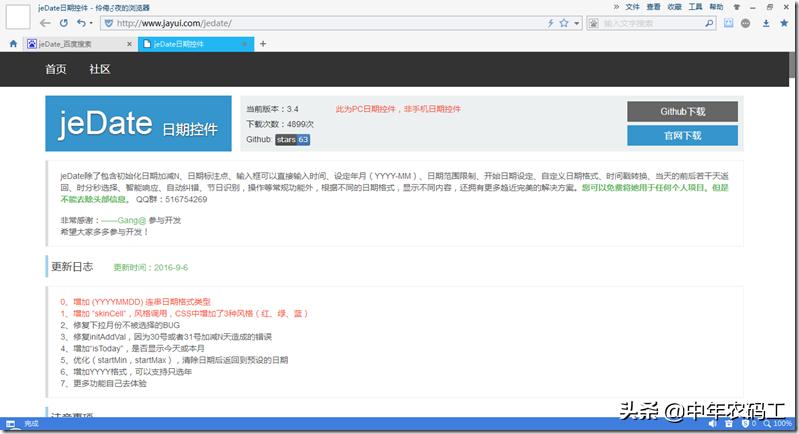This screenshot has height=434, width=799.
Task: Click the trash/ad-block icon in status bar
Action: (729, 424)
